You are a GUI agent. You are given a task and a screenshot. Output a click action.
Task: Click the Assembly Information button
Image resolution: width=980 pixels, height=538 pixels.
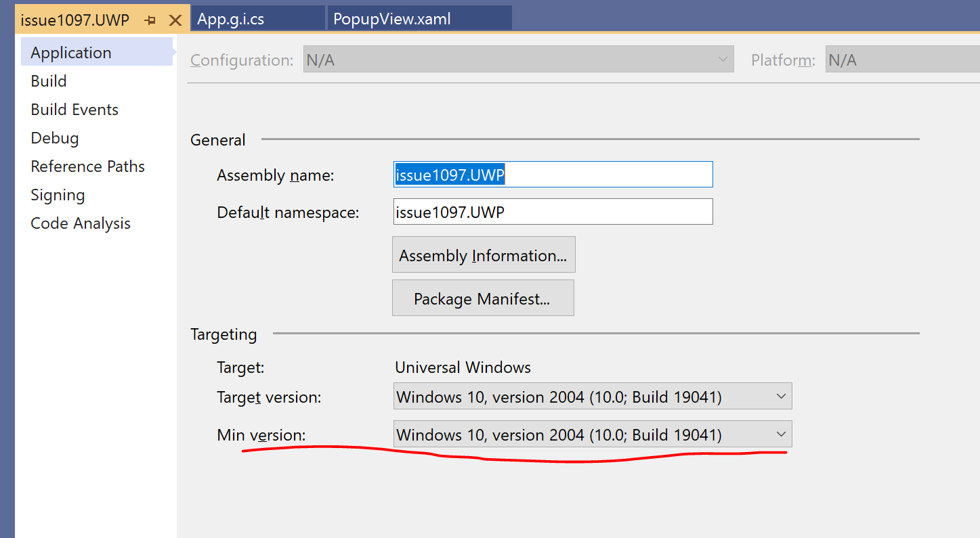pos(484,254)
